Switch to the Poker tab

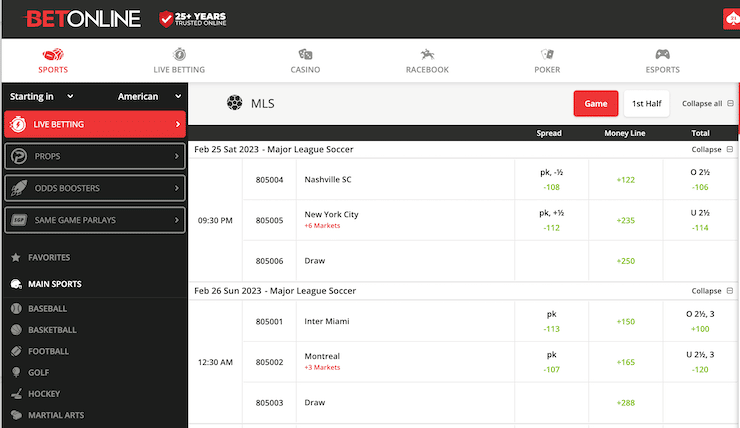[547, 60]
